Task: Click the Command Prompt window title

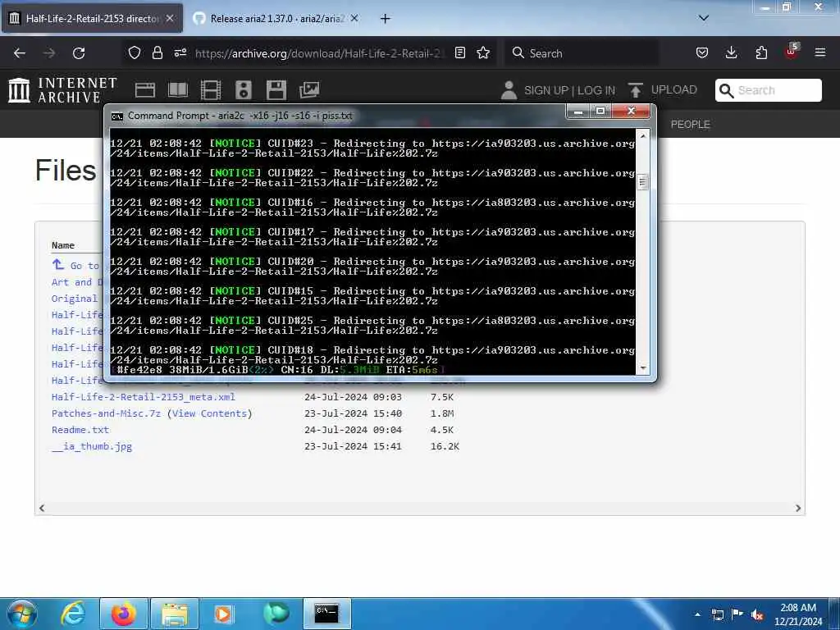Action: (x=240, y=116)
